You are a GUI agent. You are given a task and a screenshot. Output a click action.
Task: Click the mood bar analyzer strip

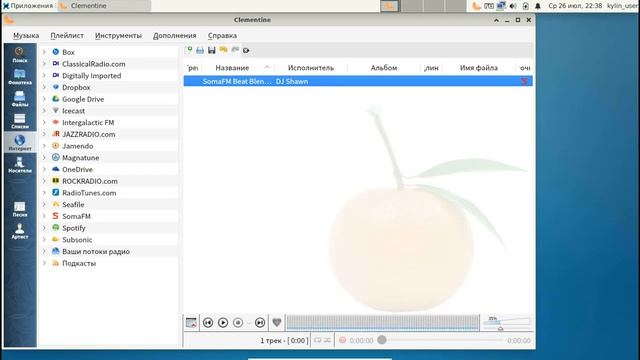point(383,322)
